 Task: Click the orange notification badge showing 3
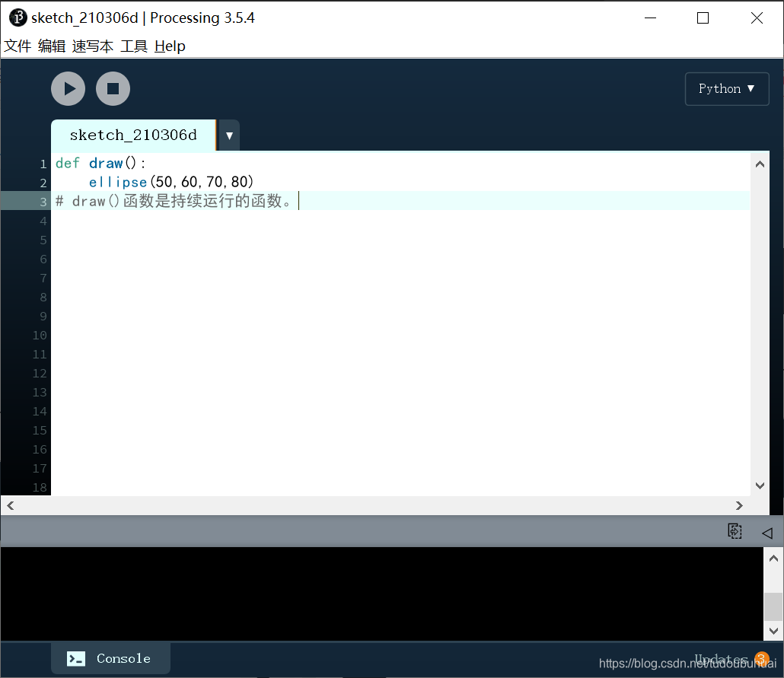[761, 659]
